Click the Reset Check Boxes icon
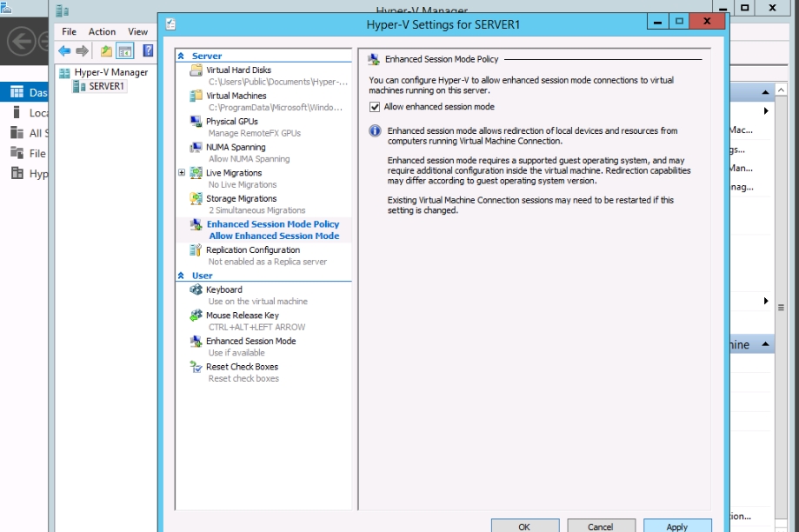The image size is (799, 532). 196,367
